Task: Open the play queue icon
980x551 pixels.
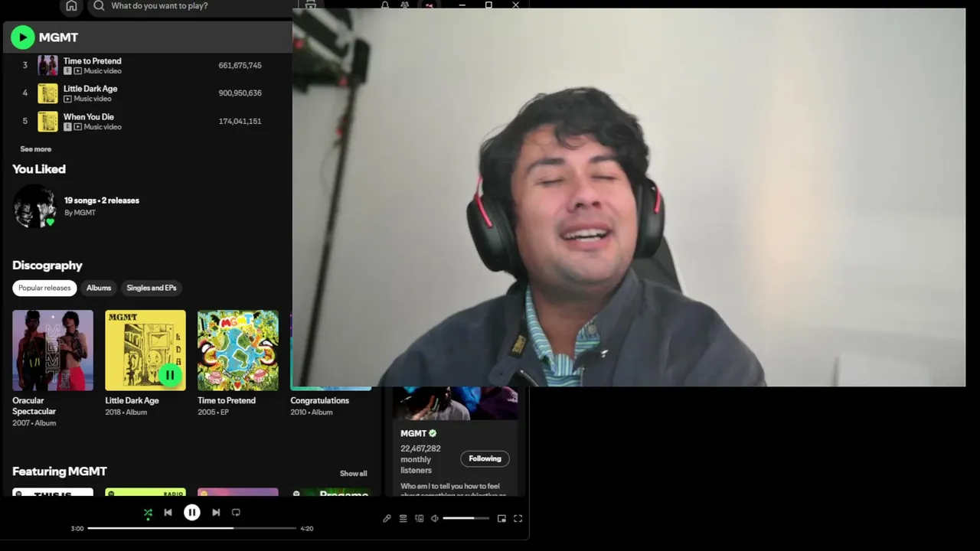Action: 403,518
